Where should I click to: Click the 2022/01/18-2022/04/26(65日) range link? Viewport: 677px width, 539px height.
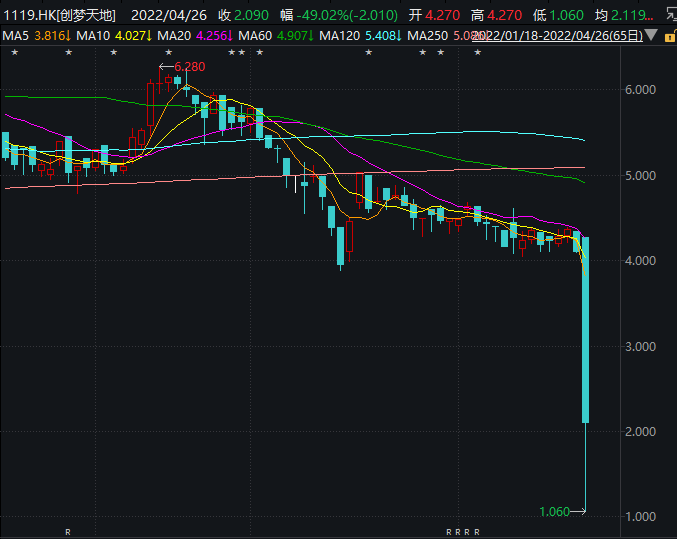coord(557,35)
